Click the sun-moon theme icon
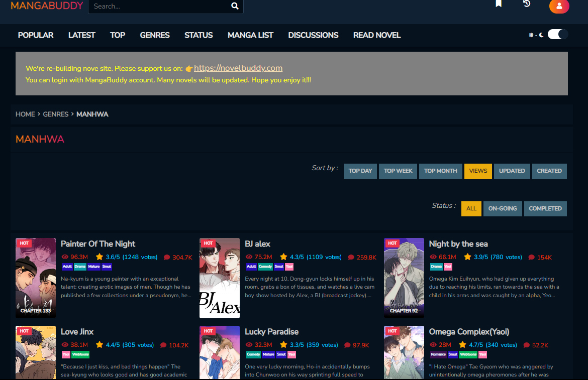The image size is (588, 380). pos(536,35)
